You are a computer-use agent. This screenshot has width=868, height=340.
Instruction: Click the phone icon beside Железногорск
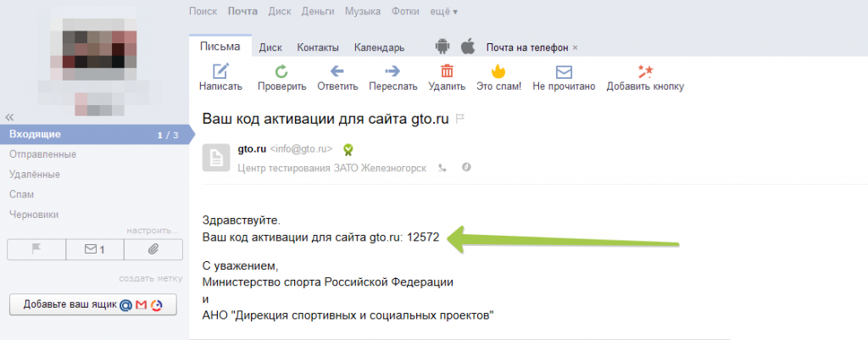tap(442, 168)
